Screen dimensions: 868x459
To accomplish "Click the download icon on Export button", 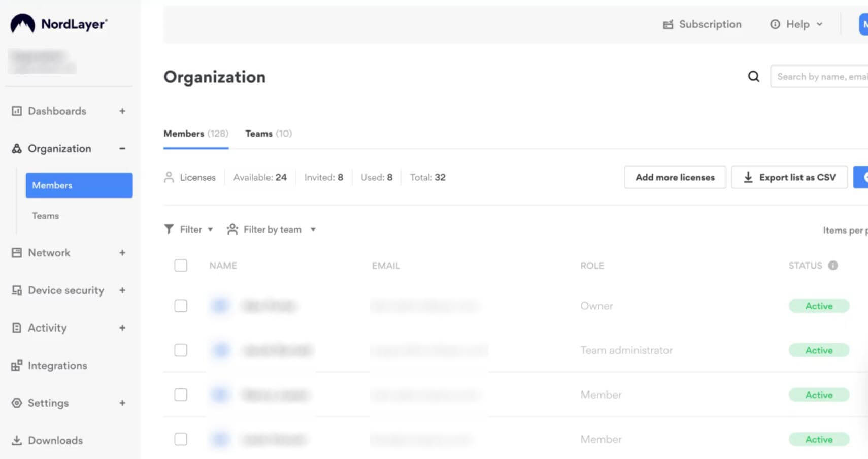I will pyautogui.click(x=748, y=177).
